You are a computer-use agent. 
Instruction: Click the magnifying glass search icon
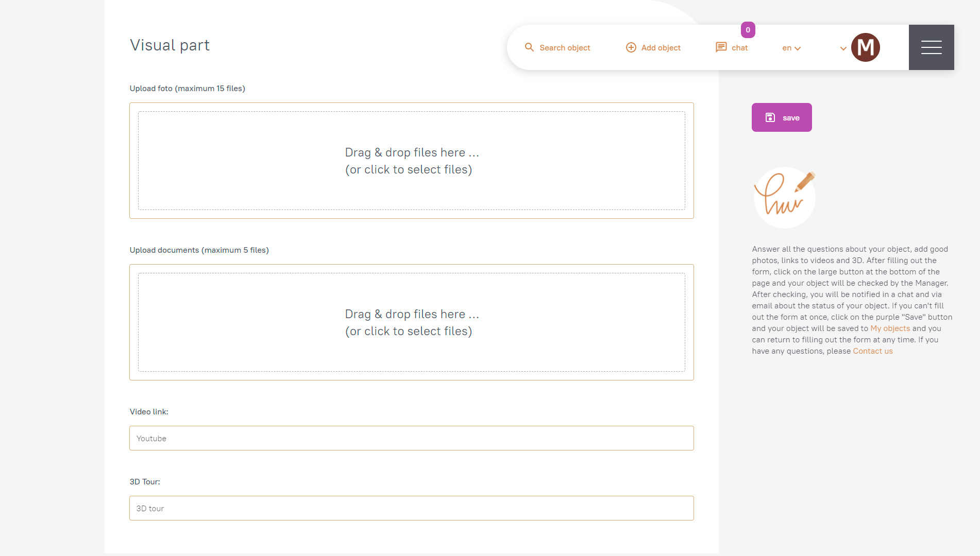529,47
